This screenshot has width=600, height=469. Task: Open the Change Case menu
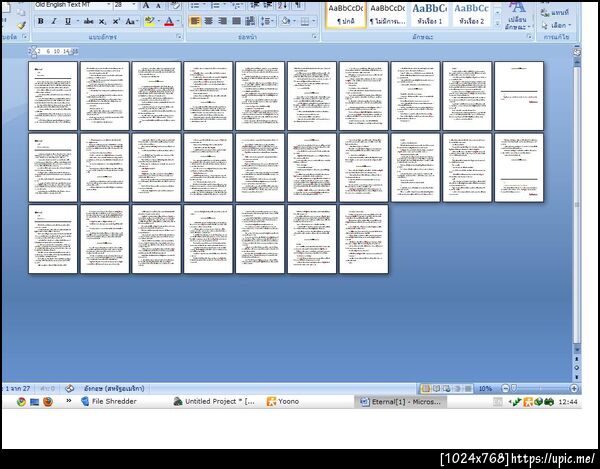130,21
